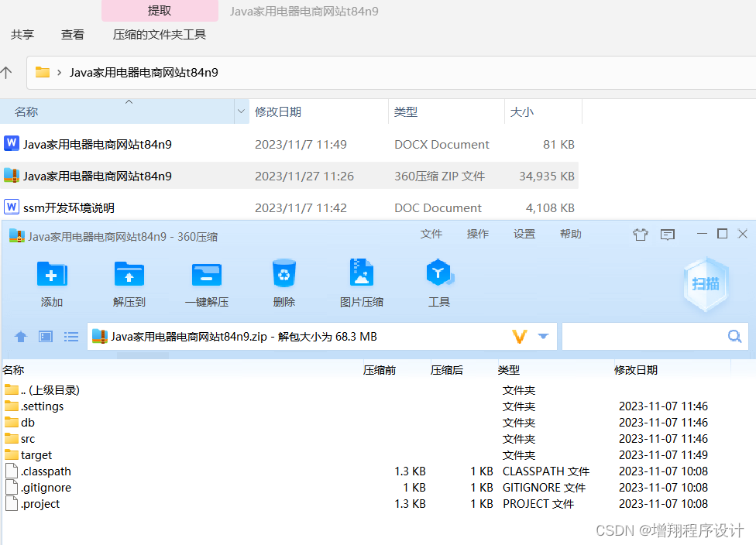
Task: Select the ssm开发环境说明 Word icon
Action: pyautogui.click(x=12, y=207)
